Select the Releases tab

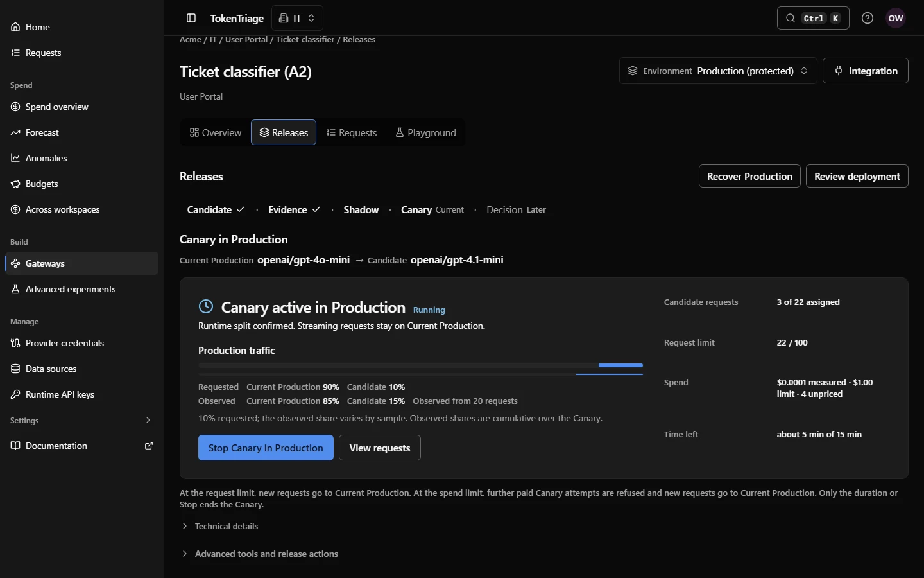point(284,132)
